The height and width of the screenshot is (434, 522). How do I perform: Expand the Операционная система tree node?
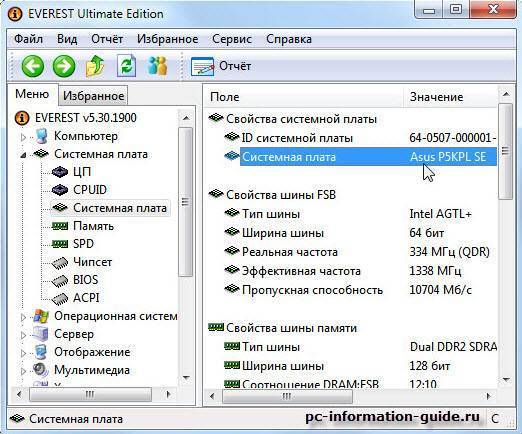coord(23,317)
